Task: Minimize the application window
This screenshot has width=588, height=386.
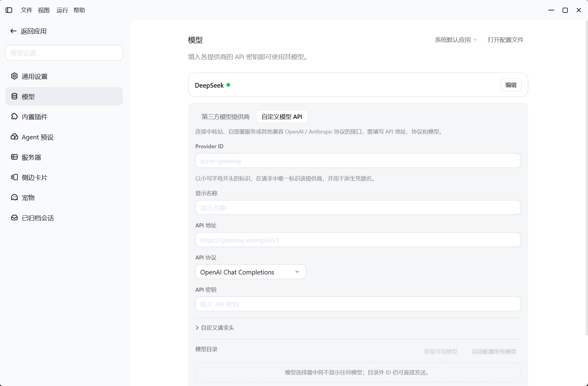Action: point(551,10)
